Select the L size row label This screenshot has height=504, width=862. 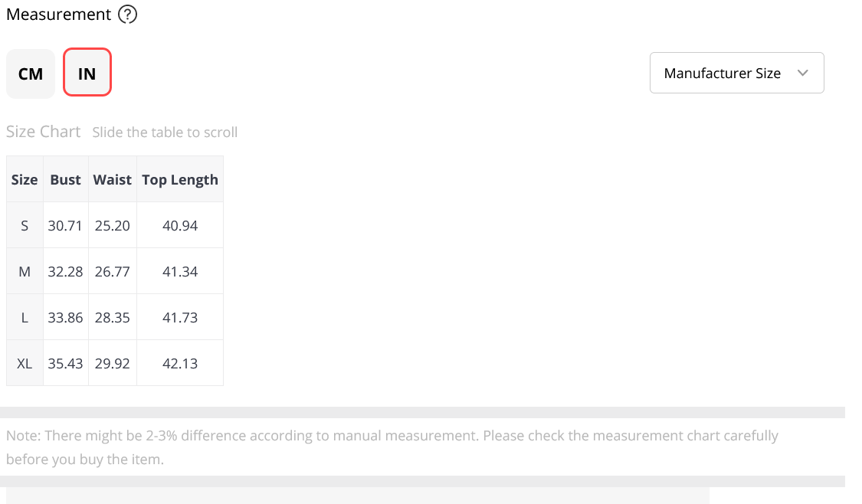(25, 317)
